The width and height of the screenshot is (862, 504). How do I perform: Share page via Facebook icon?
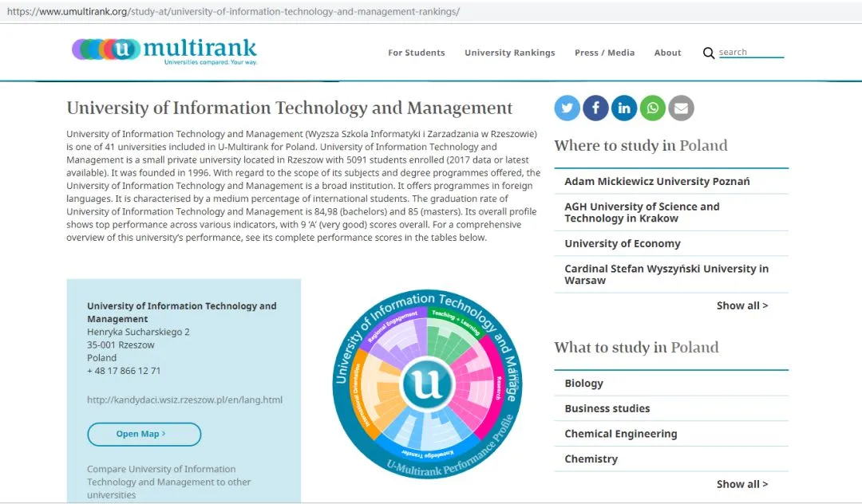tap(595, 108)
